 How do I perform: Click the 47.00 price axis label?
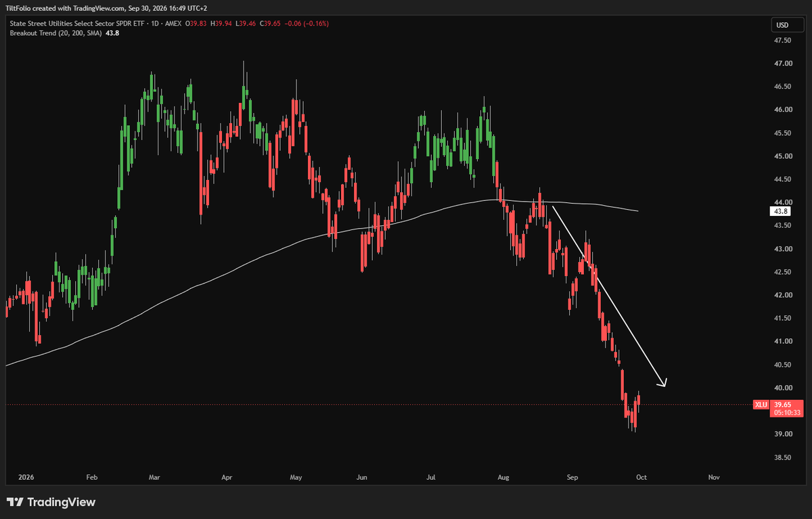tap(783, 64)
